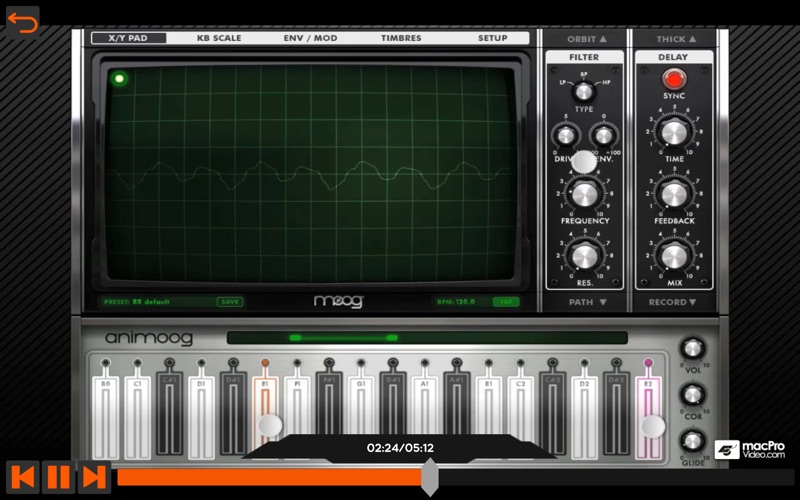The image size is (800, 500).
Task: Click the TAP tempo button
Action: 506,302
